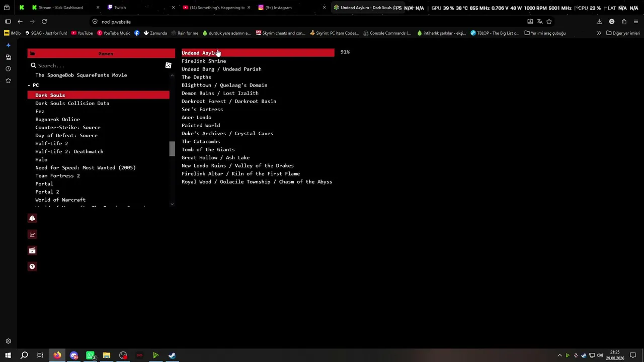This screenshot has height=362, width=644.
Task: Select Need for Speed: Most Wanted (2005)
Action: pos(86,167)
